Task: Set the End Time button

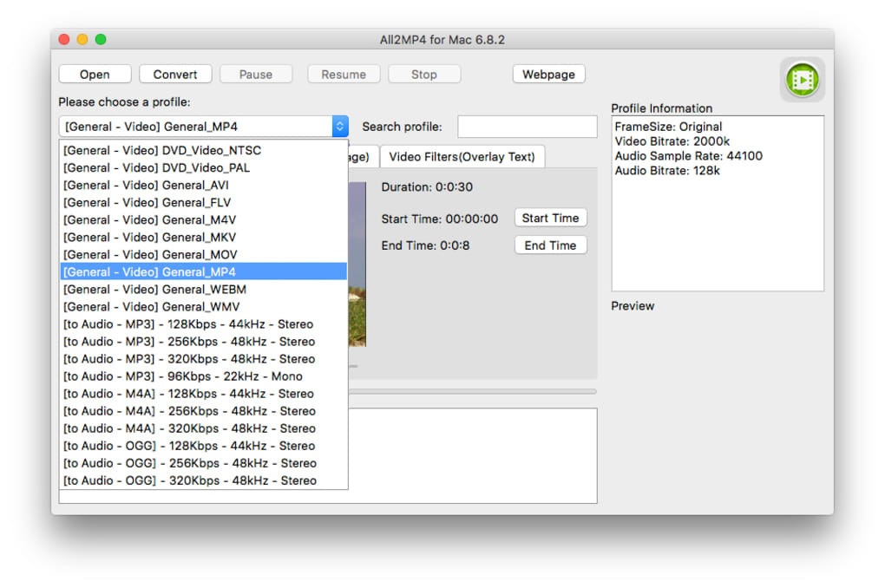Action: (x=550, y=245)
